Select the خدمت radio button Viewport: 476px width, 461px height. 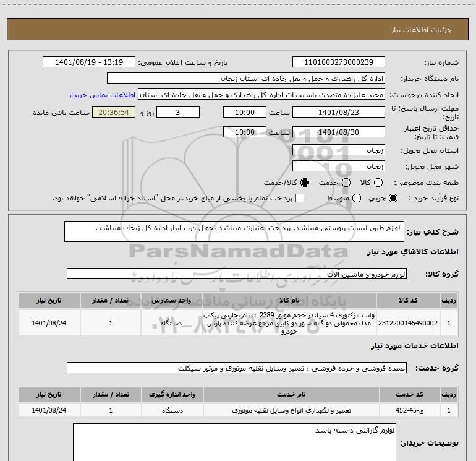pyautogui.click(x=346, y=183)
